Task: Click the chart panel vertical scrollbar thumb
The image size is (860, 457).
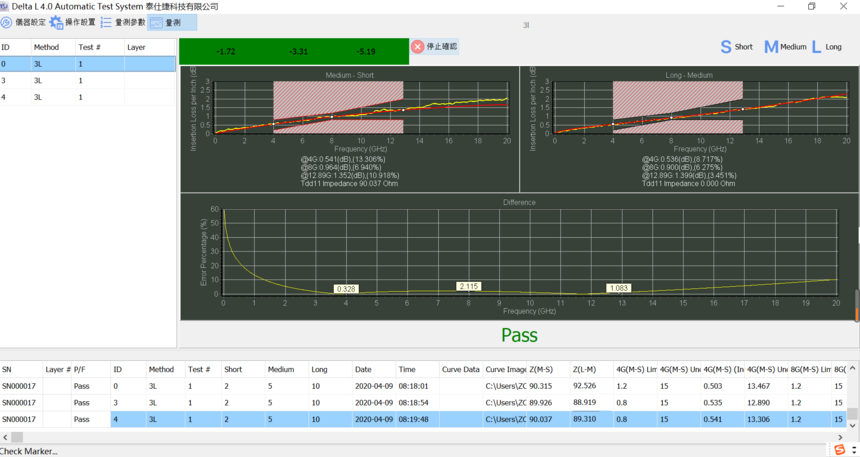Action: 857,305
